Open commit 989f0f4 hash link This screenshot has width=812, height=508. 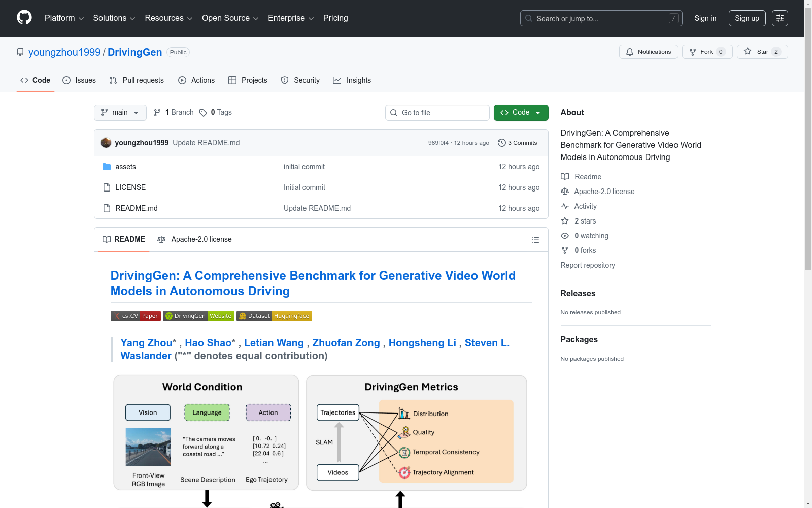[438, 143]
